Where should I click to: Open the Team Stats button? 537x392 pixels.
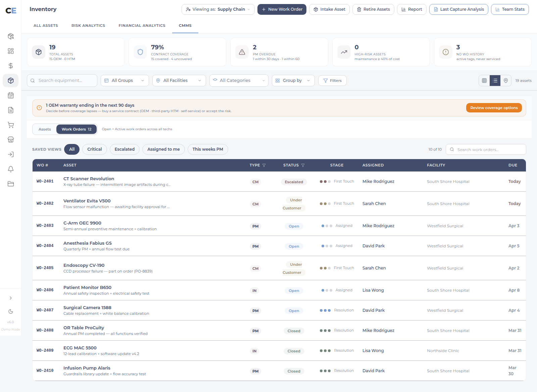click(x=510, y=9)
